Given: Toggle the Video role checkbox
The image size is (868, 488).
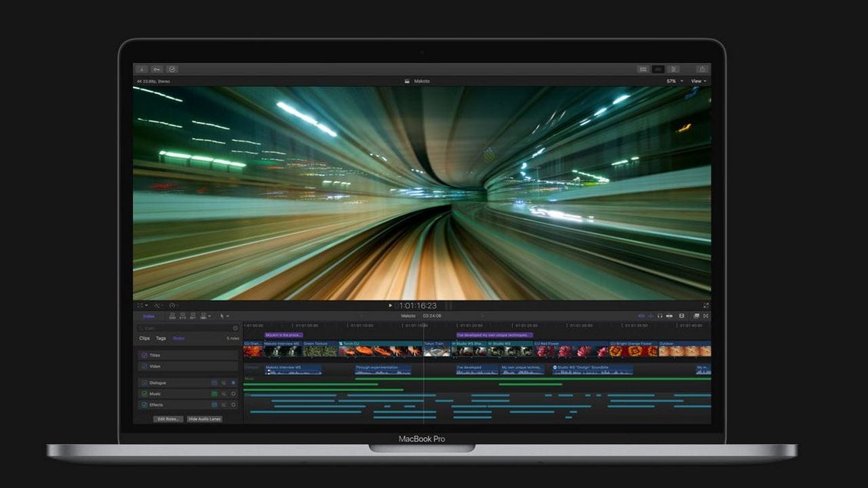Looking at the screenshot, I should (144, 366).
